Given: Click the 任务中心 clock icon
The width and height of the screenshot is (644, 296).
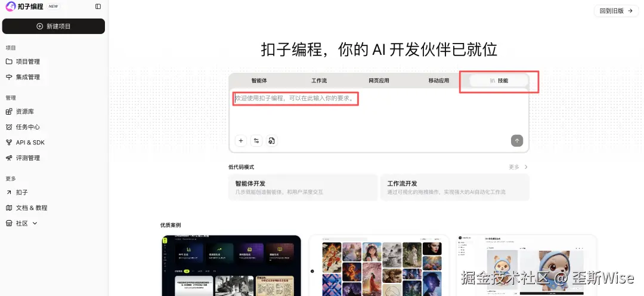Looking at the screenshot, I should pos(9,127).
